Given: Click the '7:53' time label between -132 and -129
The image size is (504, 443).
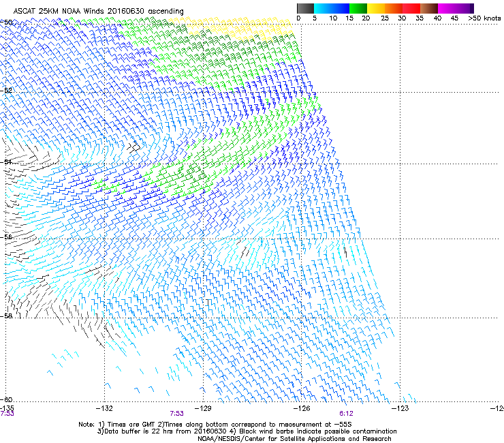Looking at the screenshot, I should pyautogui.click(x=177, y=414).
